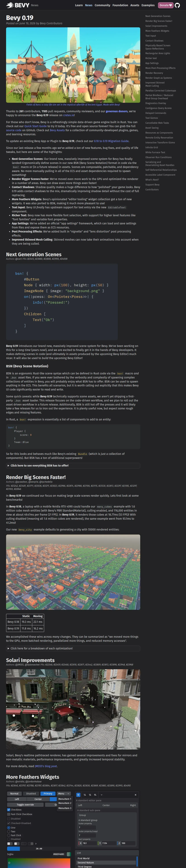The height and width of the screenshot is (868, 186).
Task: Go to Examples in the top navigation
Action: [x=148, y=5]
